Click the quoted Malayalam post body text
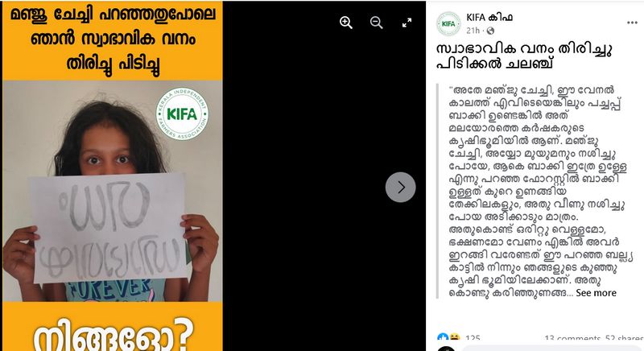Viewport: 644px width, 351px height. click(x=538, y=191)
